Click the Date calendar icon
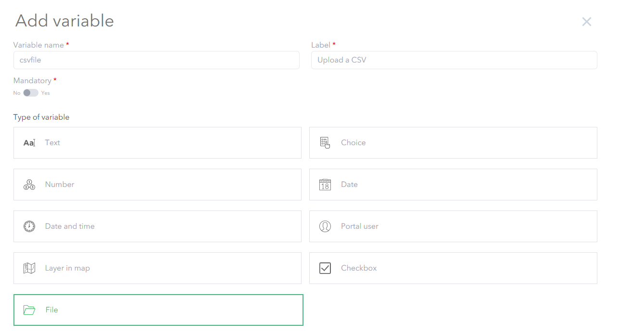 pos(325,185)
